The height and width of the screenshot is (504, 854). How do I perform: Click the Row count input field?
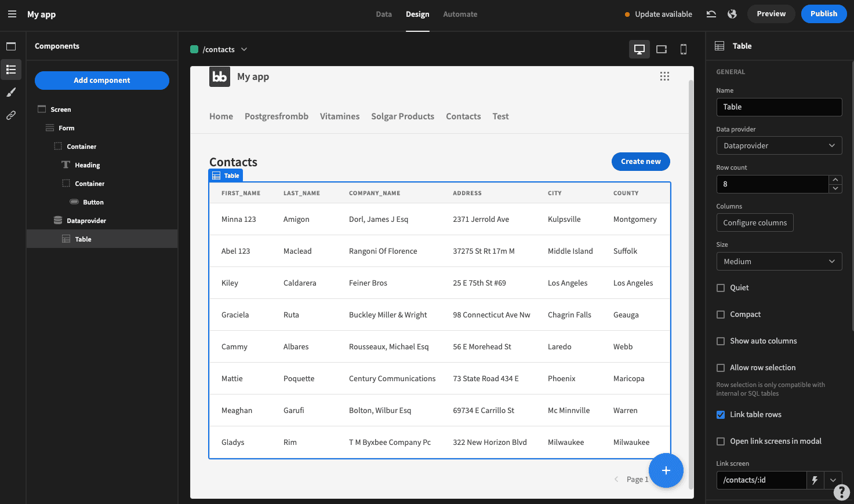[x=772, y=184]
